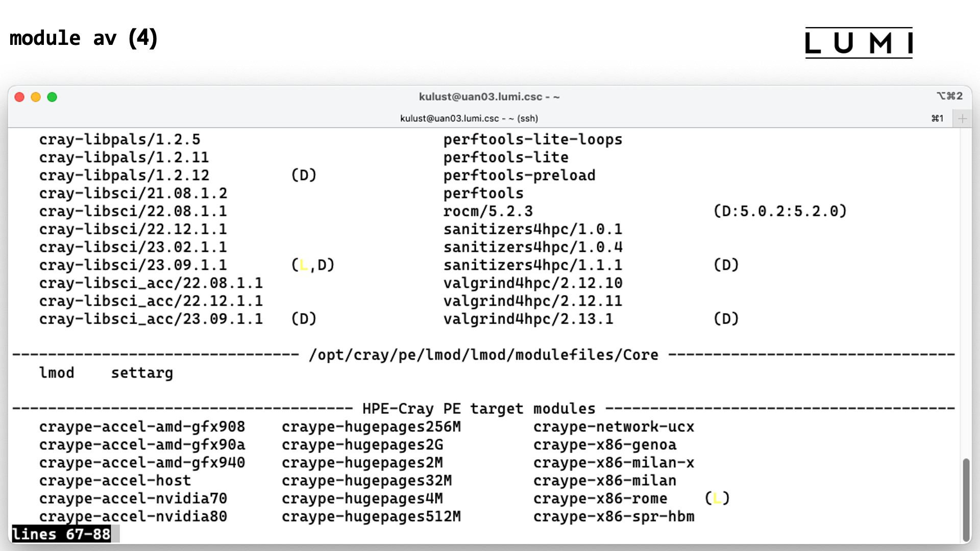Image resolution: width=980 pixels, height=551 pixels.
Task: Select text craype-x86-milan-x
Action: (x=614, y=463)
